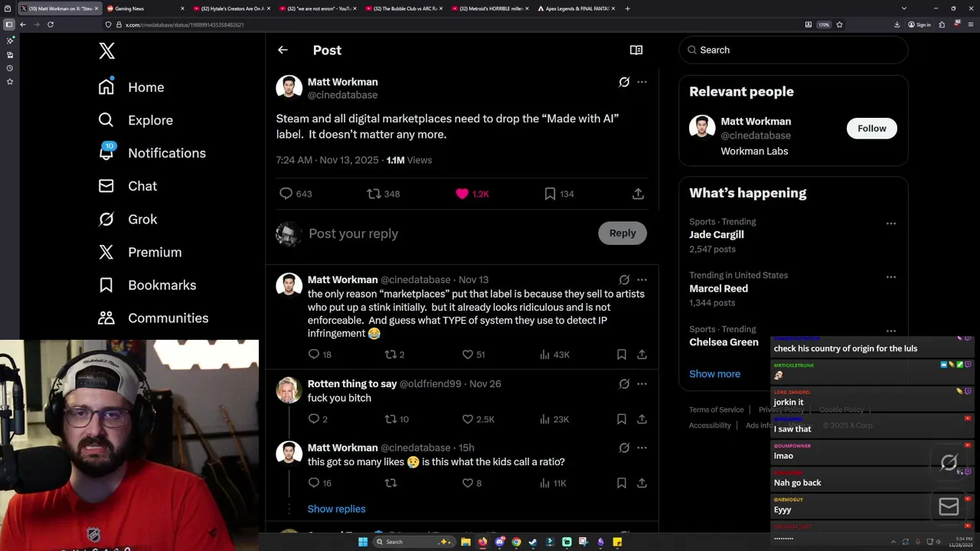View analytics showing 23K views

click(x=554, y=419)
